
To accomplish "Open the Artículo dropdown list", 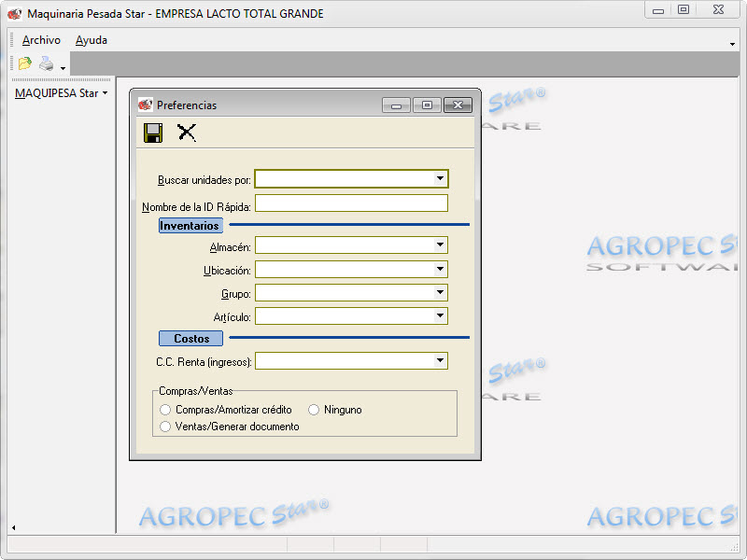I will point(440,315).
